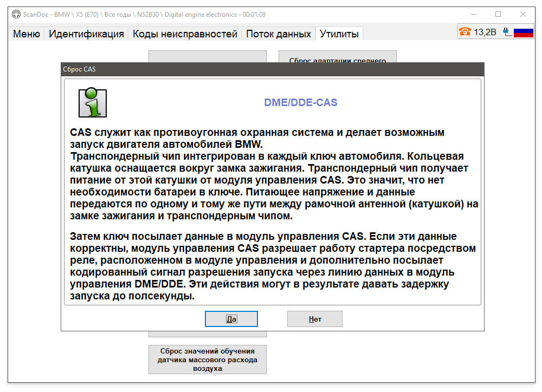542x392 pixels.
Task: Click the orange telephone support icon
Action: 464,32
